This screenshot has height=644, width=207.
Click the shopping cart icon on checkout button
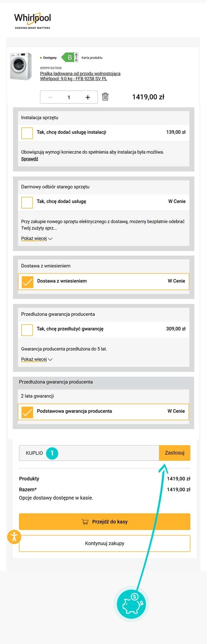(85, 521)
